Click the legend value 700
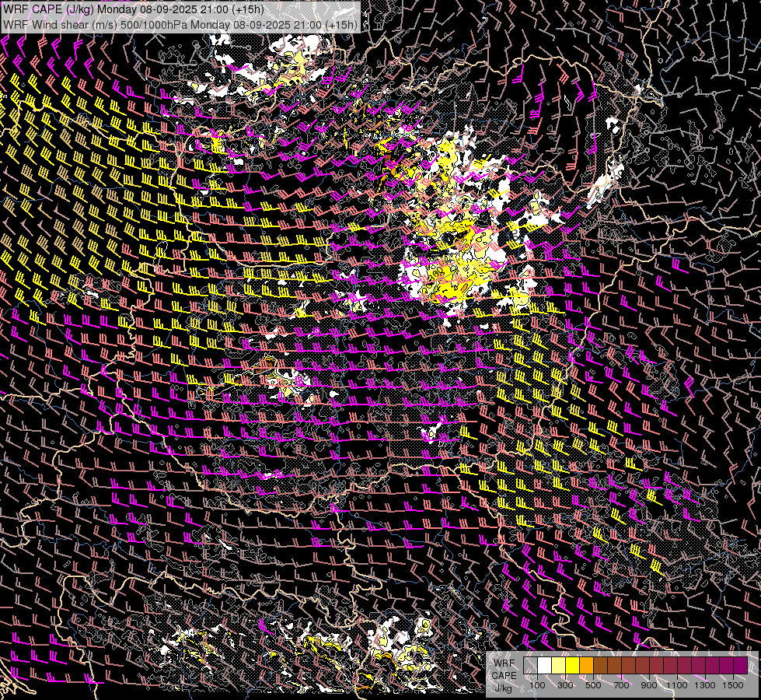The height and width of the screenshot is (700, 761). pyautogui.click(x=621, y=685)
